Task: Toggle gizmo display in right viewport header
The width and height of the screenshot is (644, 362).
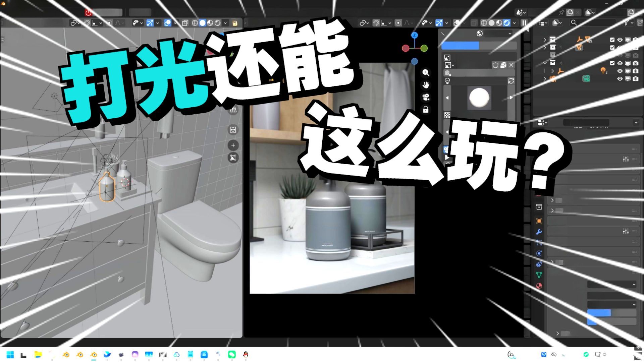Action: (x=439, y=23)
